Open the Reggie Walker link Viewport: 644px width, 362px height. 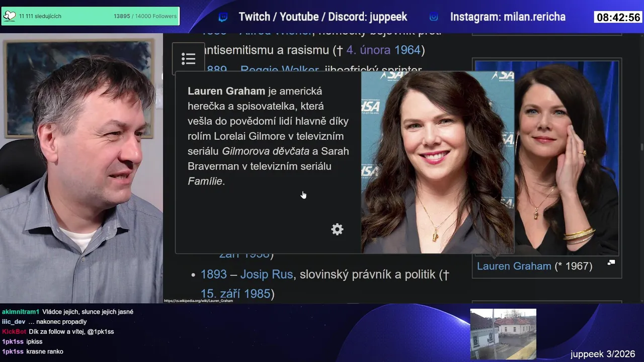[x=279, y=70]
